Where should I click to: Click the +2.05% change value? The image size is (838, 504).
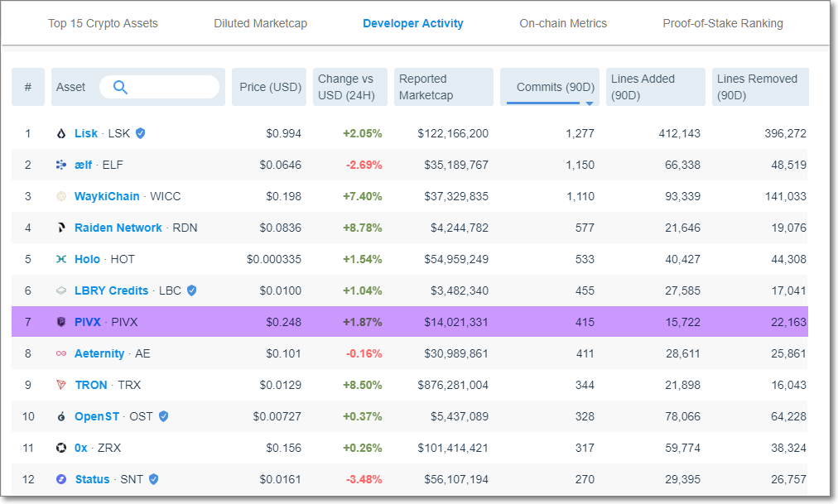[x=363, y=133]
